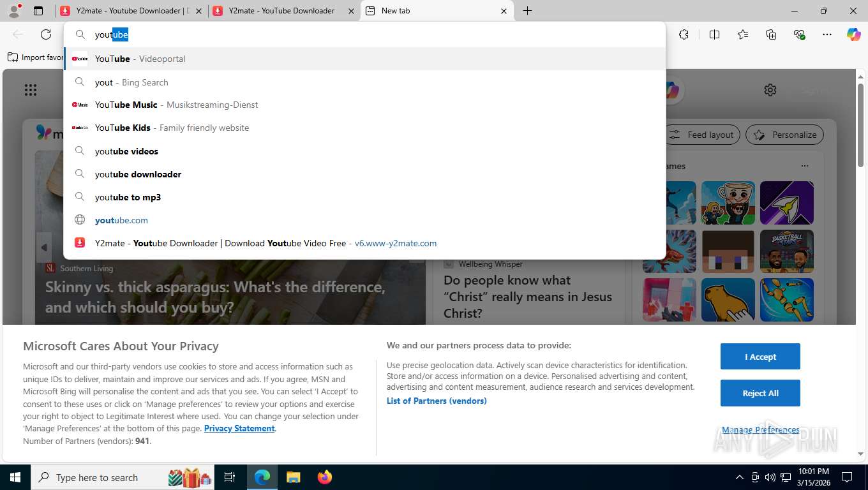This screenshot has width=868, height=490.
Task: Select the youtube videos suggestion
Action: pos(364,151)
